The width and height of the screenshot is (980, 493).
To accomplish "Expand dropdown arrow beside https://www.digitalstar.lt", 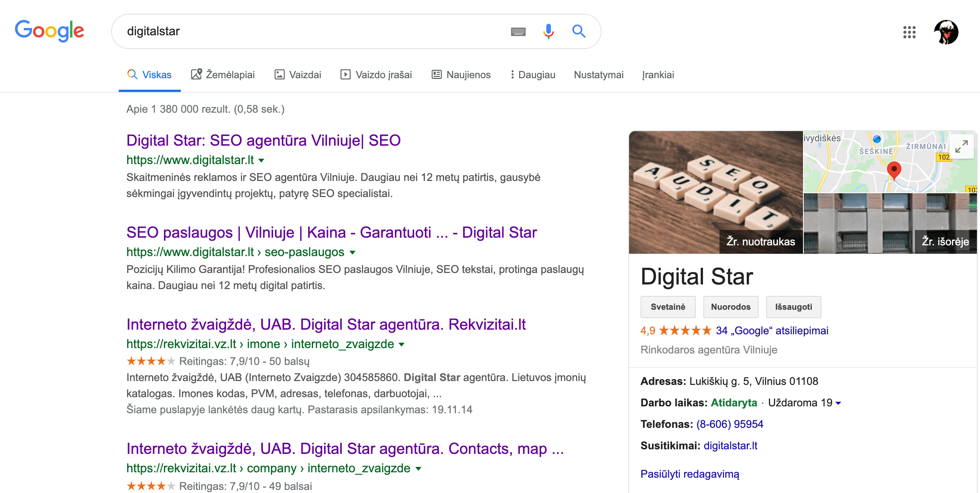I will coord(261,161).
